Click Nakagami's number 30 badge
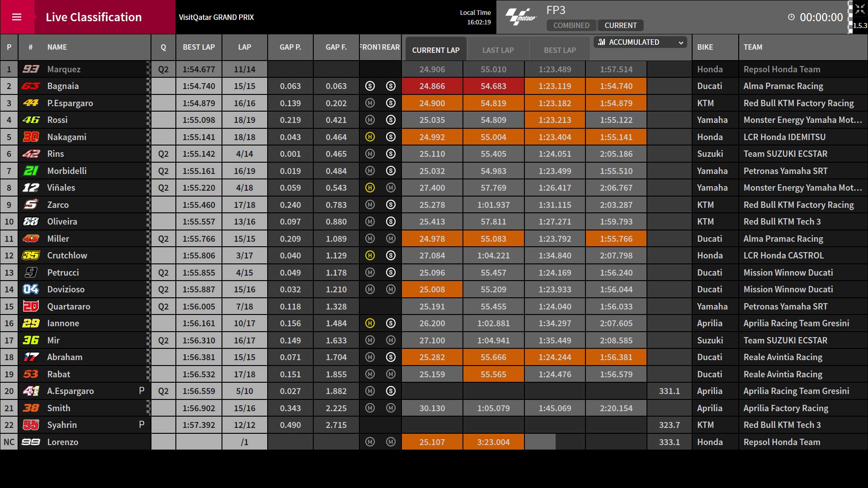This screenshot has width=868, height=488. click(31, 137)
